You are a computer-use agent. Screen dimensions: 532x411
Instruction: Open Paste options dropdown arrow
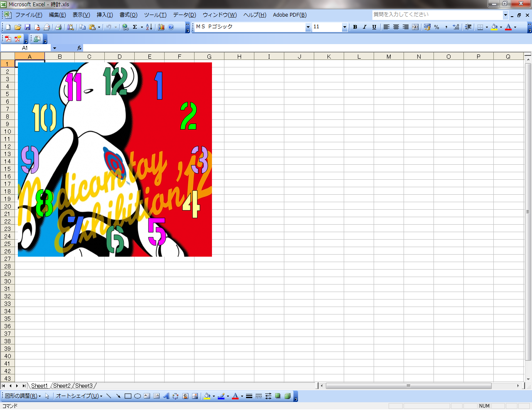pos(99,27)
